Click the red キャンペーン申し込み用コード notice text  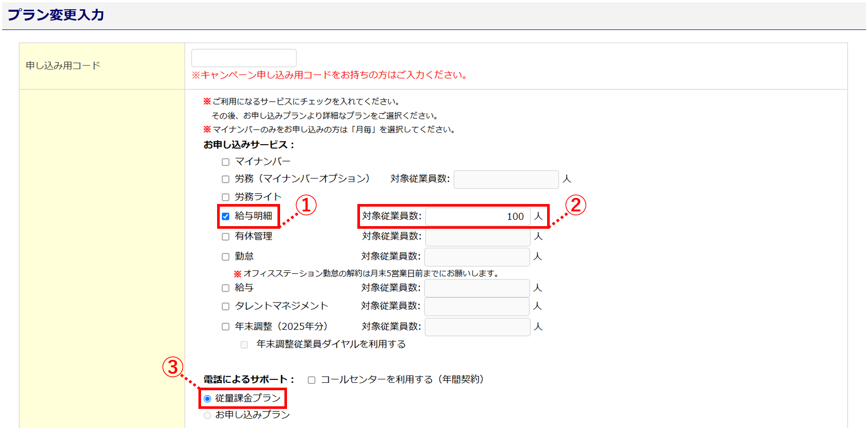point(330,75)
